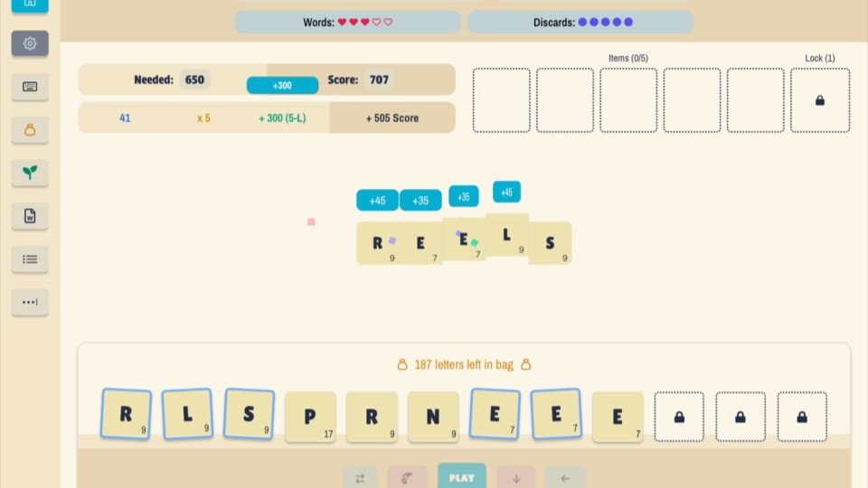Screen dimensions: 868x488
Task: Click the locked item slot under Lock (1)
Action: click(819, 100)
